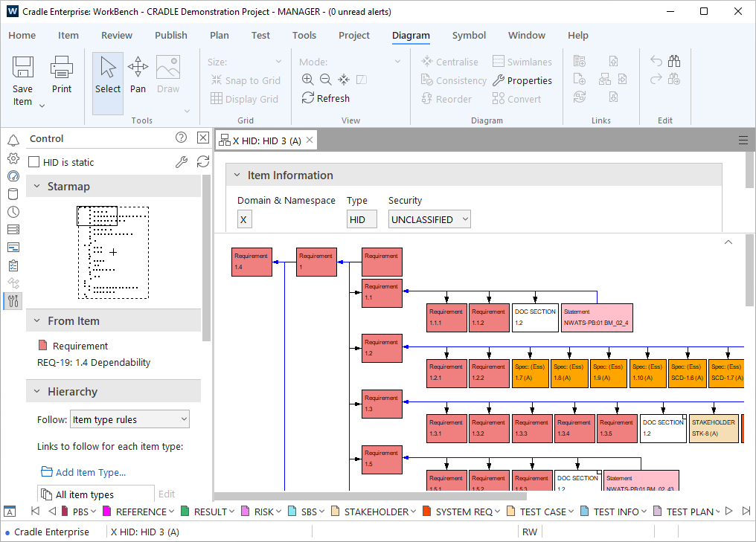Collapse the diagram pane with up chevron

point(728,242)
